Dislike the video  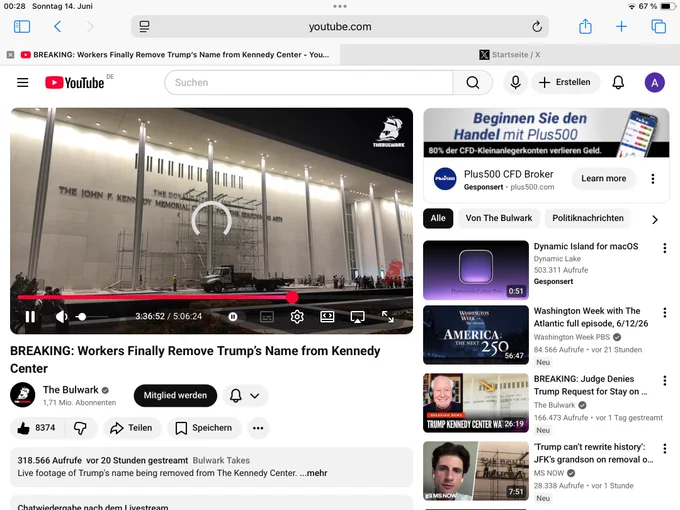(80, 428)
